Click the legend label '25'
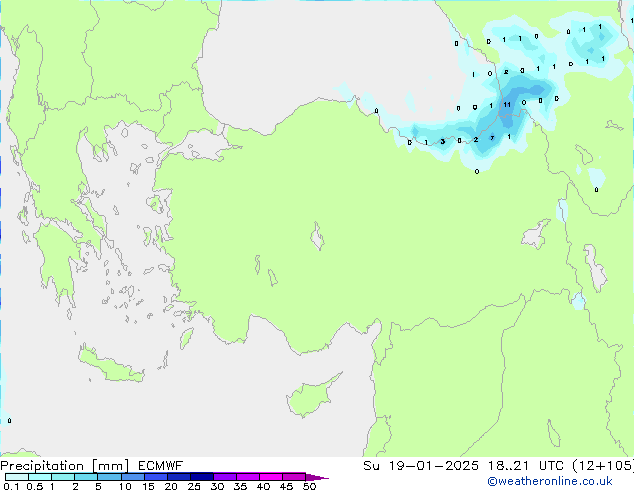Viewport: 634px width, 490px height. pos(194,486)
